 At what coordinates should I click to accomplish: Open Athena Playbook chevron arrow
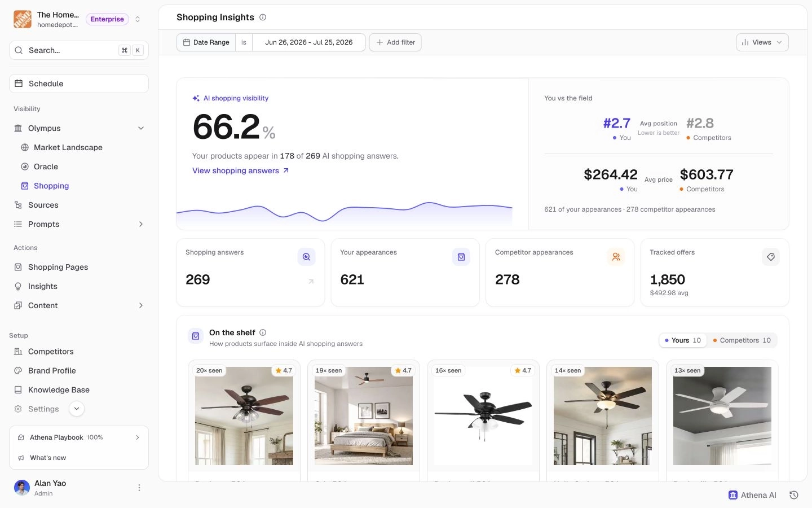(x=138, y=437)
